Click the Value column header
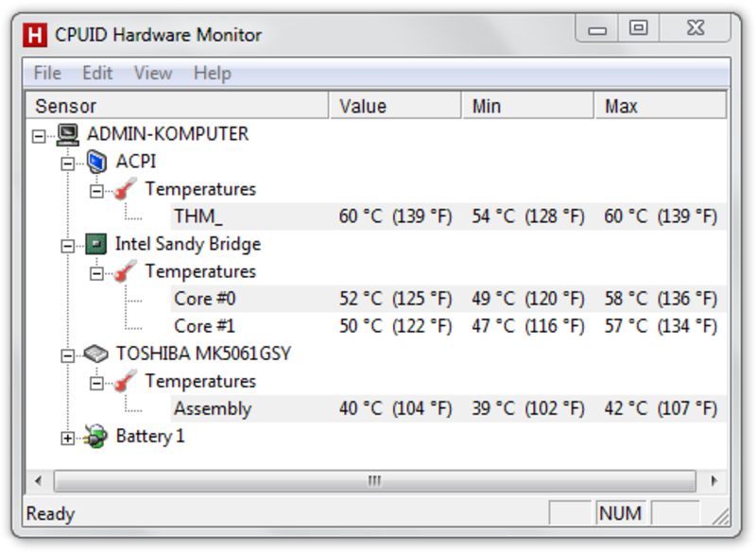The height and width of the screenshot is (552, 756). pos(395,106)
